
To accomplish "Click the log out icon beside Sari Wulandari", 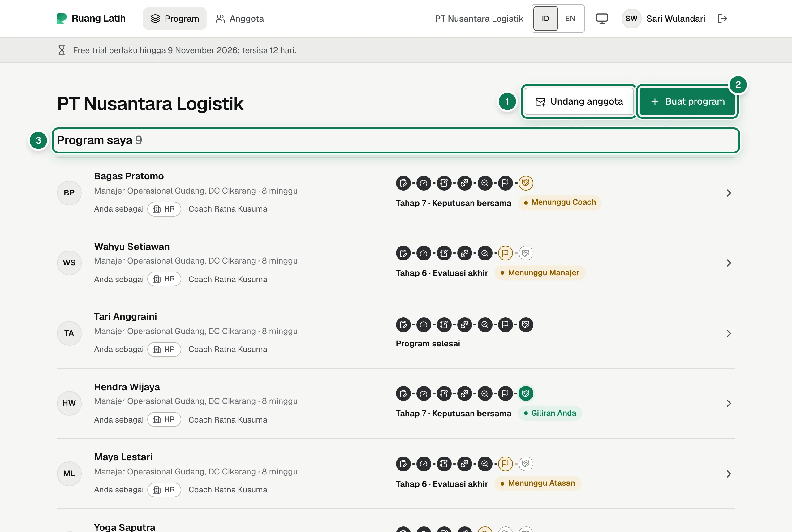I will [x=722, y=19].
